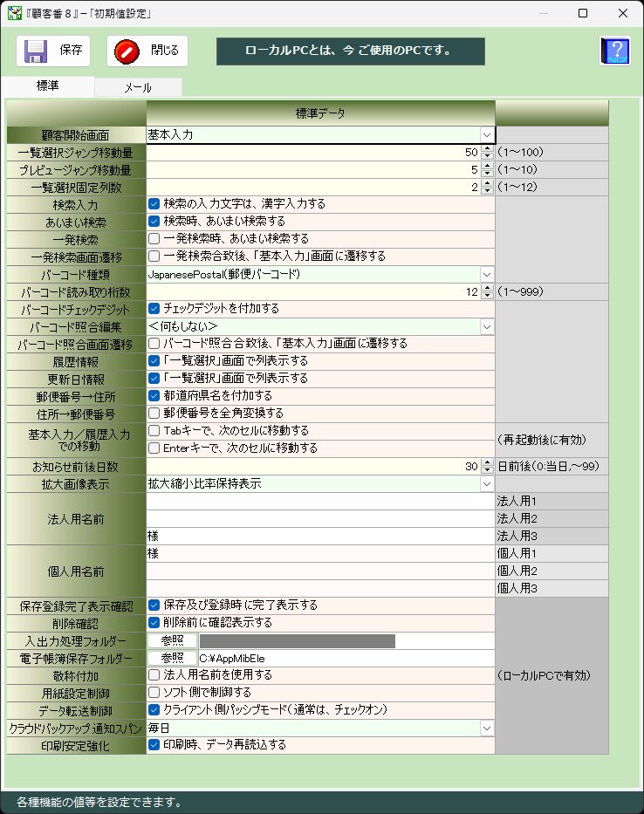This screenshot has width=644, height=814.
Task: Click the お知らせ前後日数 value 30 field
Action: [313, 466]
